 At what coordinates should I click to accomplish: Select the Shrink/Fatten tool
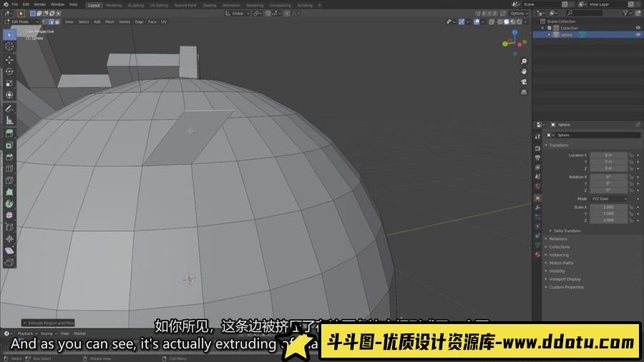coord(9,239)
